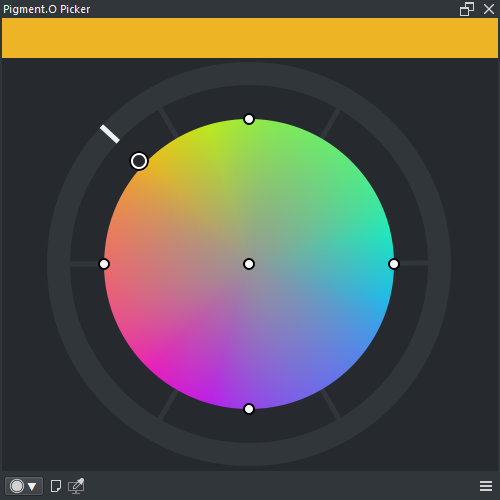This screenshot has height=500, width=500.
Task: Pick the top green handle of the wheel
Action: (x=249, y=119)
